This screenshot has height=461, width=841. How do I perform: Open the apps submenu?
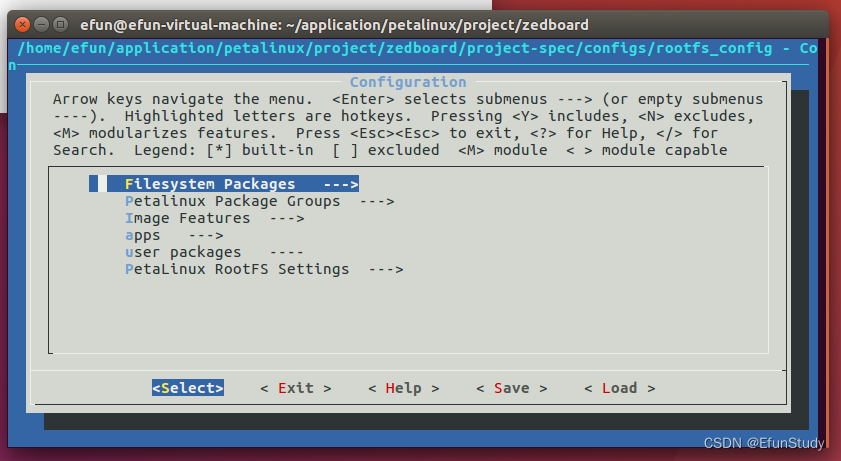coord(174,235)
